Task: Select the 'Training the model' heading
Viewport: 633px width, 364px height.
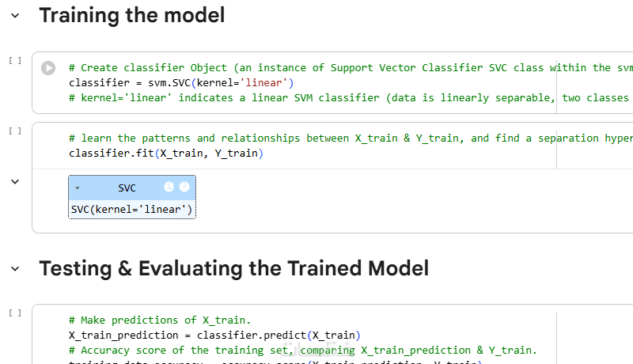Action: click(x=131, y=15)
